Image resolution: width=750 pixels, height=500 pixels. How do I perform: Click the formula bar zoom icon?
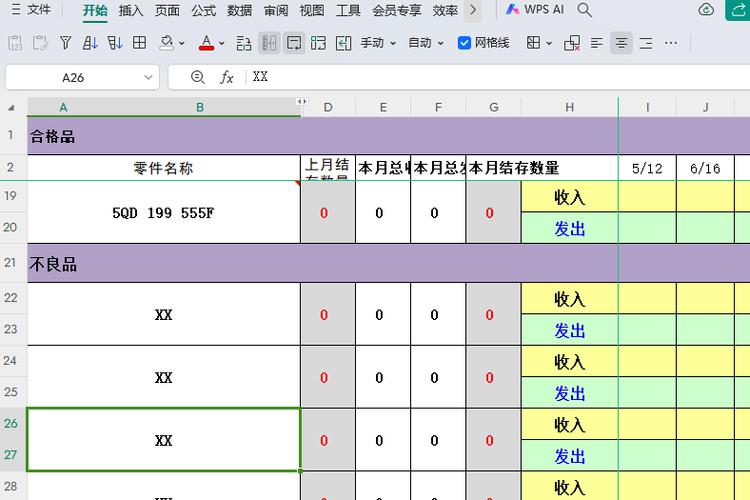[198, 77]
